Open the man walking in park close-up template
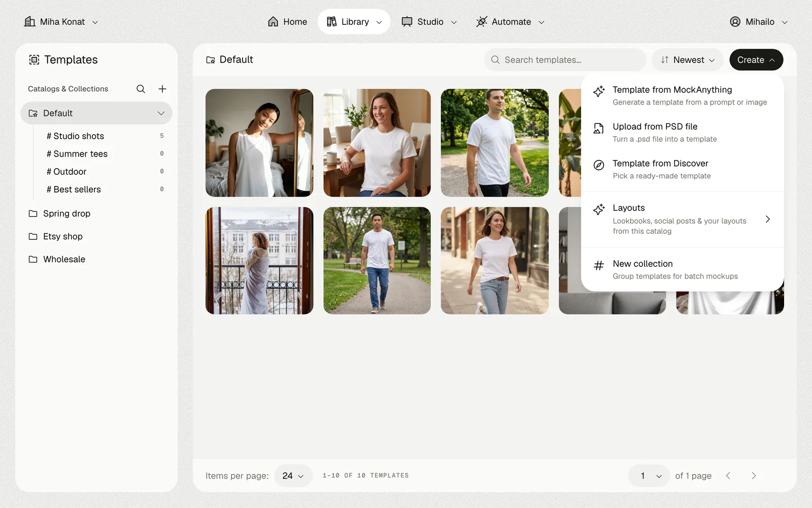This screenshot has height=508, width=812. pyautogui.click(x=495, y=143)
